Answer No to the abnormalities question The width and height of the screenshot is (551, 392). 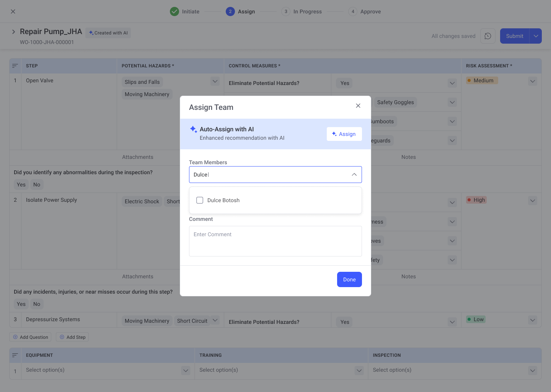tap(37, 185)
